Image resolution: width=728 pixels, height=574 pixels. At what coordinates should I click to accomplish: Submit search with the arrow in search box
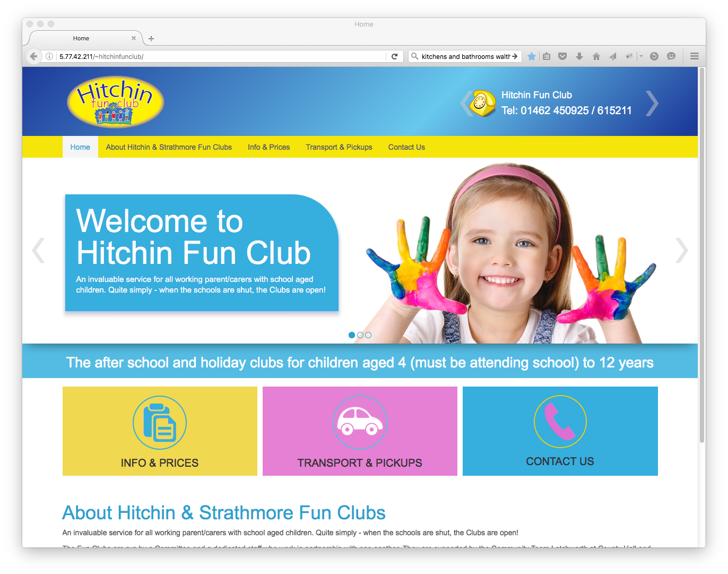coord(515,56)
